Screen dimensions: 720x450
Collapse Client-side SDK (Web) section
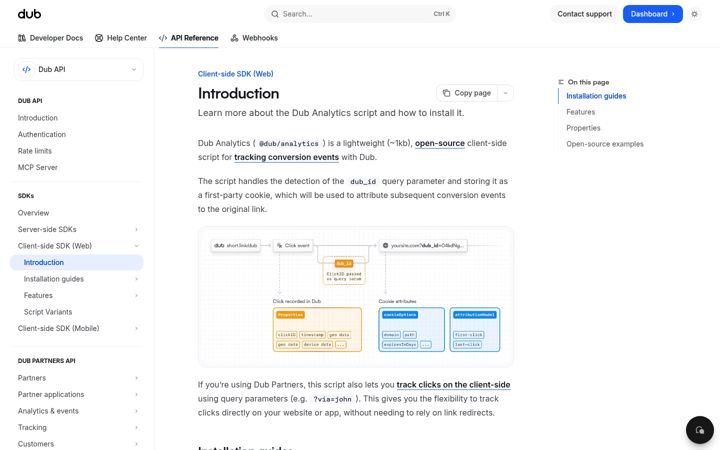(x=136, y=246)
